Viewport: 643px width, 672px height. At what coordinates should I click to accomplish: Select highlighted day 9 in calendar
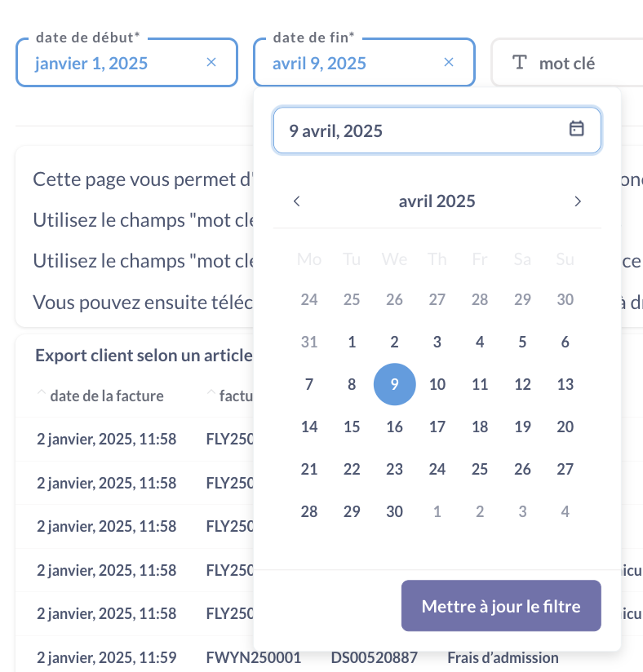pyautogui.click(x=395, y=384)
